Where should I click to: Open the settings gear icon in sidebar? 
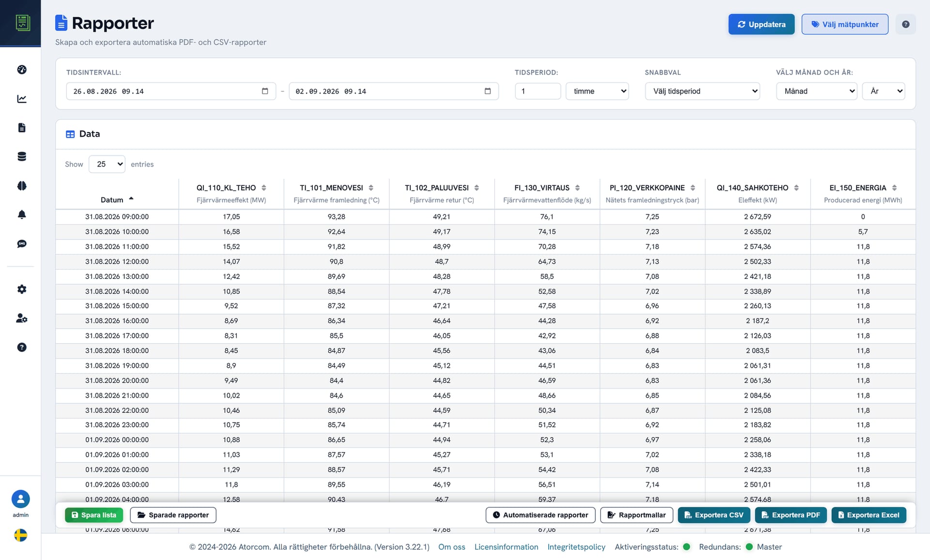coord(22,289)
